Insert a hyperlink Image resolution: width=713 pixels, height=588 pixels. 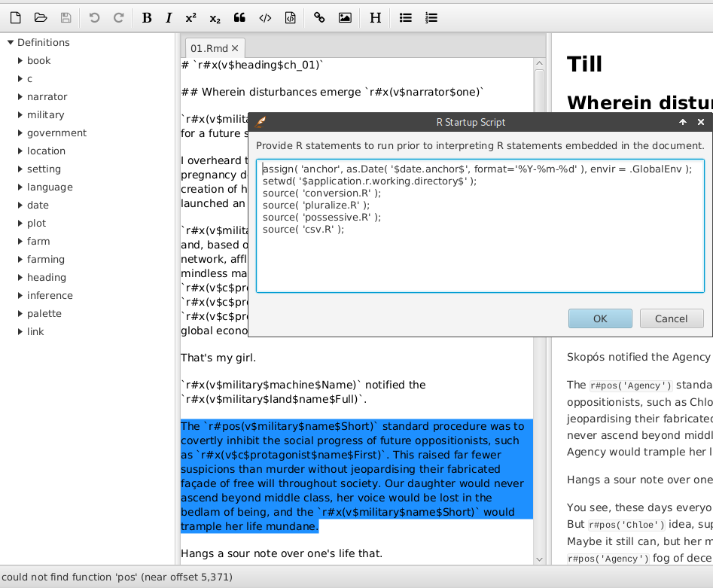[318, 17]
